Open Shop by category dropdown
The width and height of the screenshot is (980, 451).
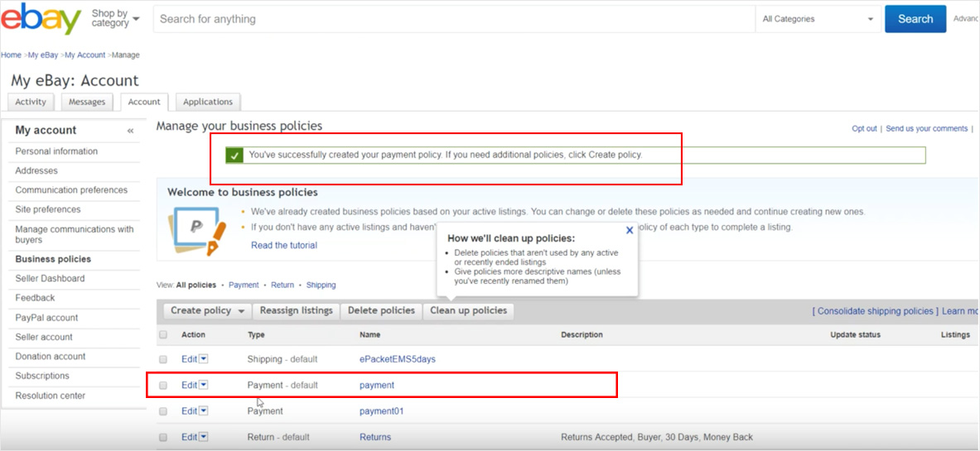[x=116, y=18]
